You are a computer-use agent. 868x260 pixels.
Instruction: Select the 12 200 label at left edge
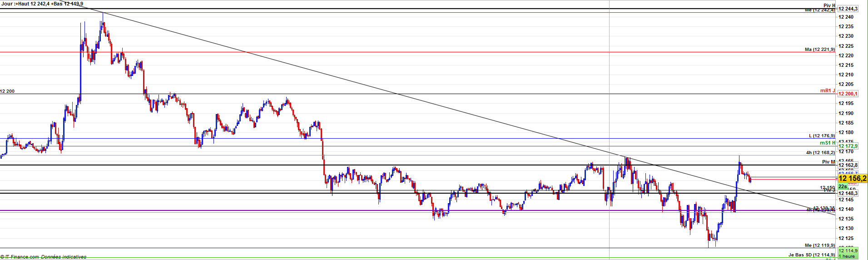click(x=7, y=91)
